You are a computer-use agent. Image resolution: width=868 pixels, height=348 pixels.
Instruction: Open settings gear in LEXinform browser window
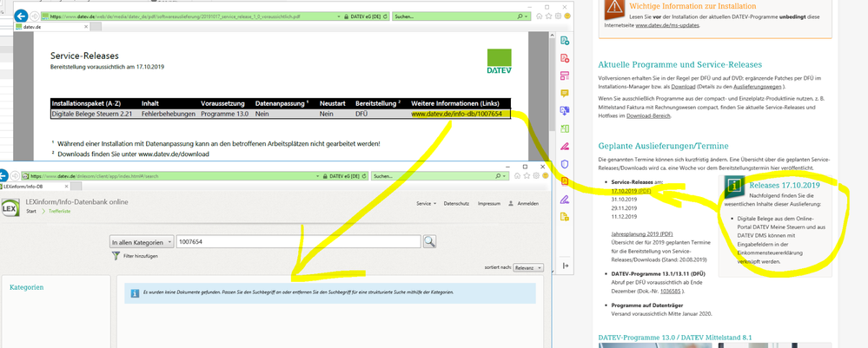pos(536,176)
